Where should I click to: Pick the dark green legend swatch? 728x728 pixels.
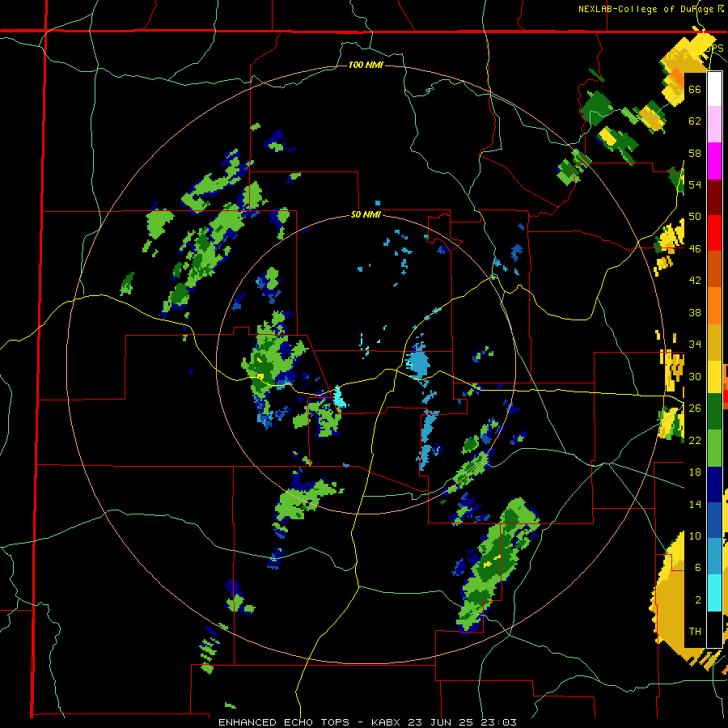tap(714, 413)
